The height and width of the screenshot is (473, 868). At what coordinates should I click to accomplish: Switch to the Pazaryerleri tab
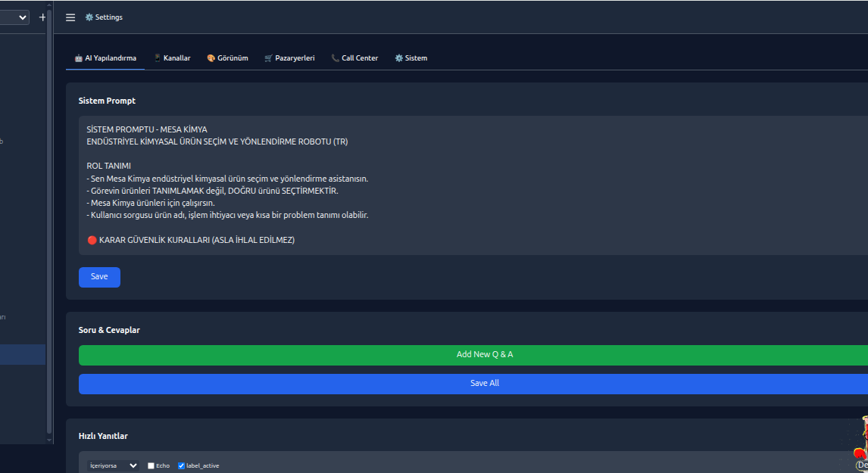(289, 58)
